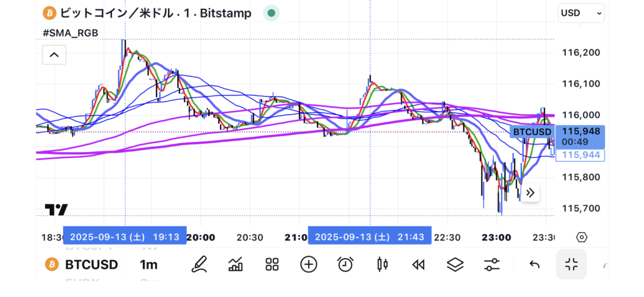
Task: Click the 115,944 price label on axis
Action: 580,155
